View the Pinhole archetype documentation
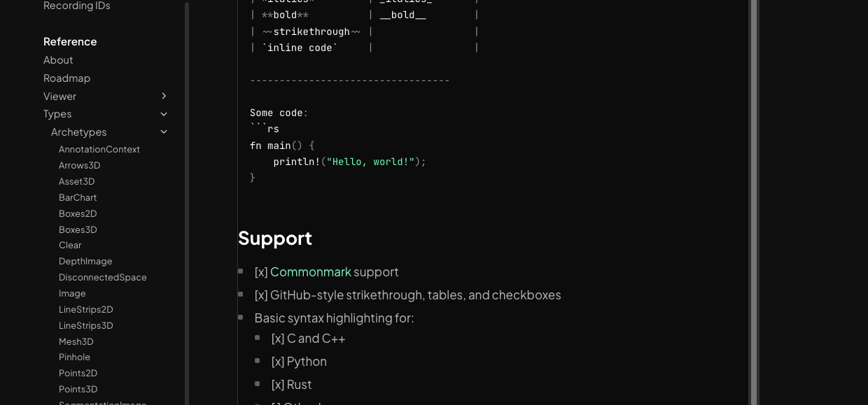Screen dimensions: 868x405 point(74,357)
